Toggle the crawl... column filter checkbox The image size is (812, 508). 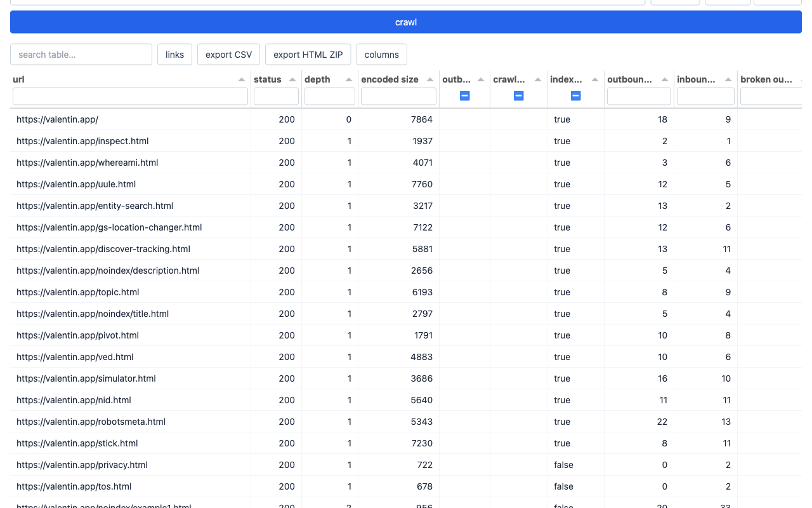518,96
